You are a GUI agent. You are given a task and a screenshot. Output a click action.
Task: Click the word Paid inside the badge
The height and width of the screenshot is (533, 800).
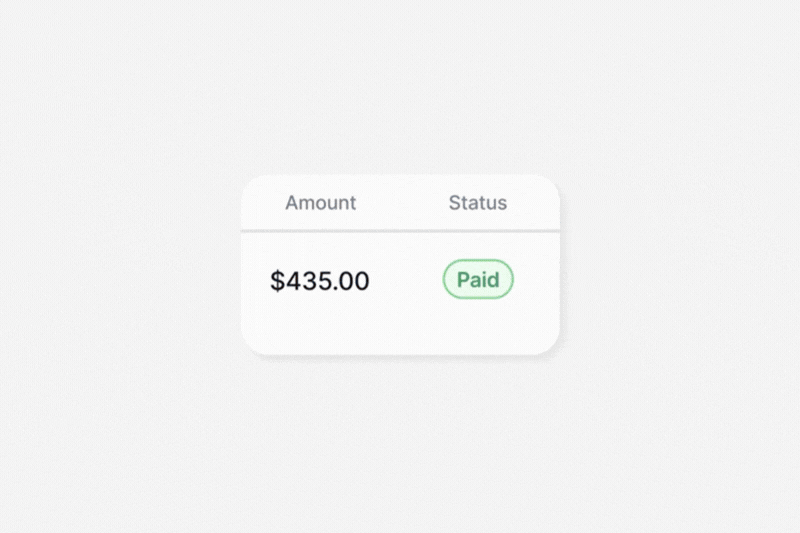478,280
